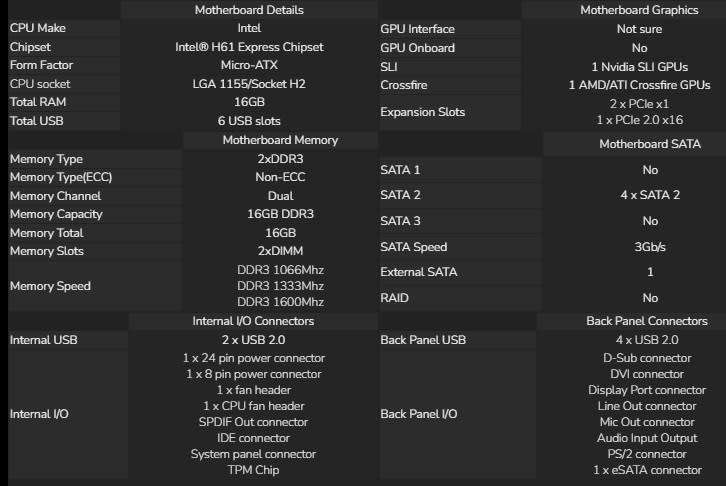The image size is (726, 486).
Task: Click the 1 Nvidia SLI GPUs value
Action: tap(639, 67)
